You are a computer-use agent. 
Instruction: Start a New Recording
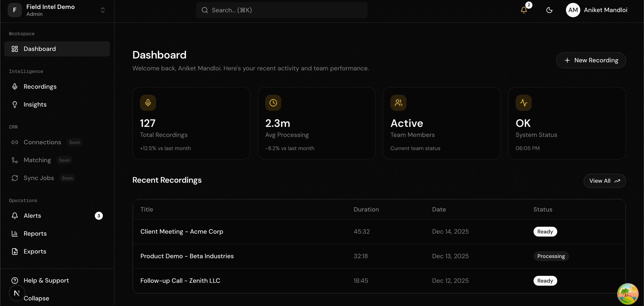(x=591, y=60)
